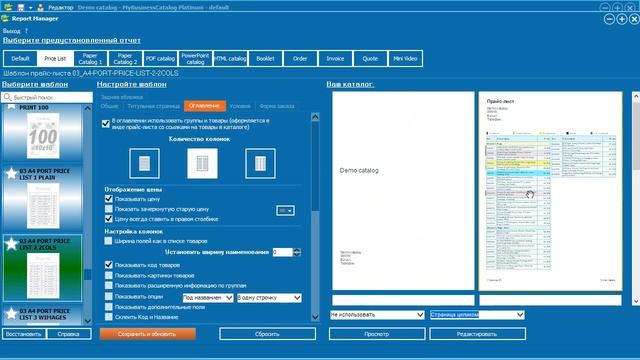Viewport: 640px width, 360px height.
Task: Toggle use groups and products in contents checkbox
Action: coord(106,124)
